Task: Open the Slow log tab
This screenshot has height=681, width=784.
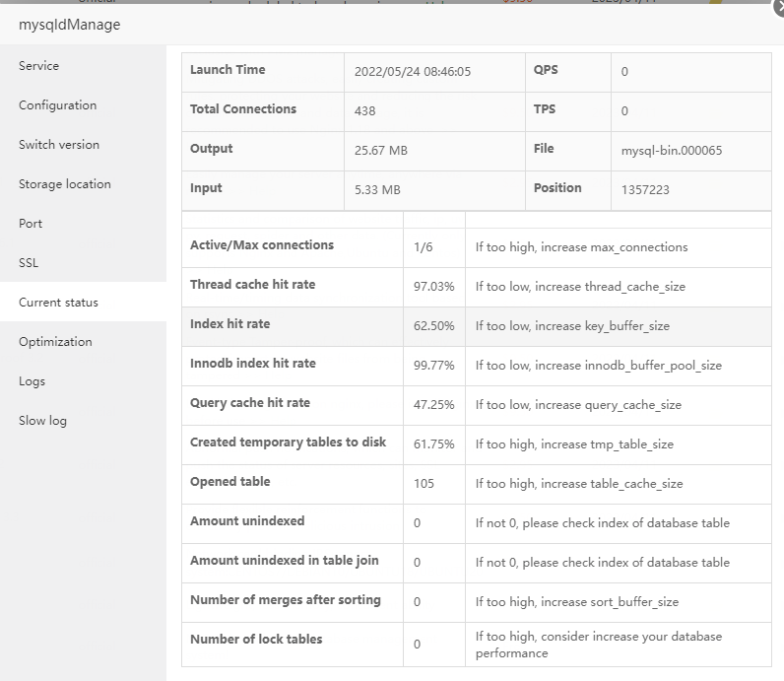Action: tap(43, 421)
